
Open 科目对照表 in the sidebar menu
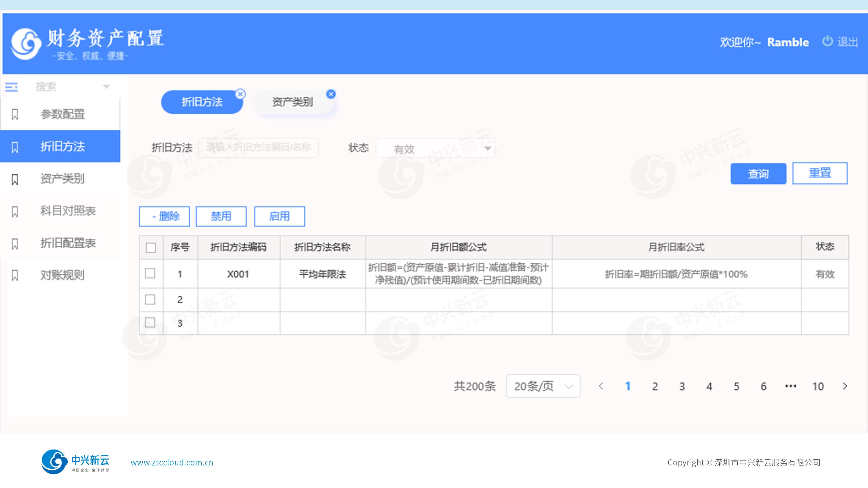pos(60,211)
